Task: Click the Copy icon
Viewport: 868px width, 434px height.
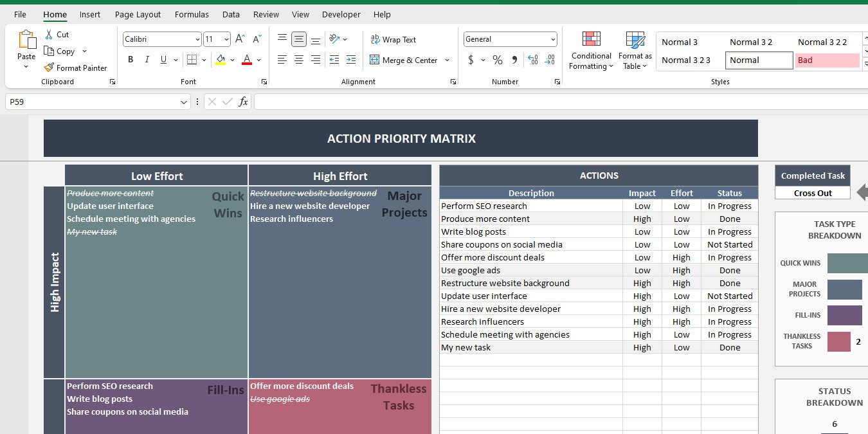Action: 50,51
